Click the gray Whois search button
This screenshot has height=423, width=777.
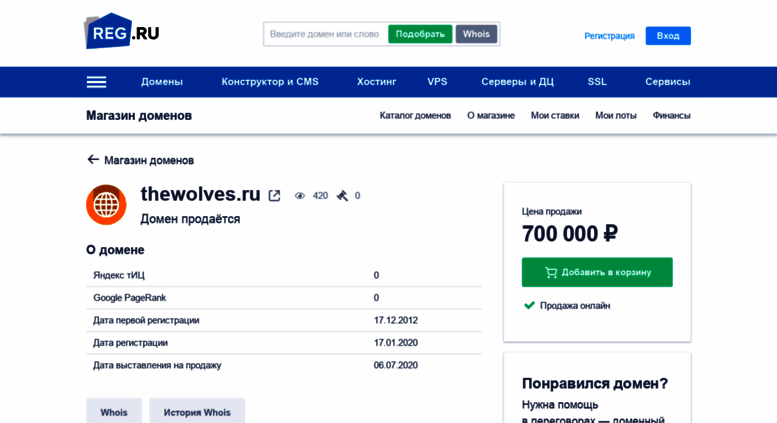coord(476,34)
